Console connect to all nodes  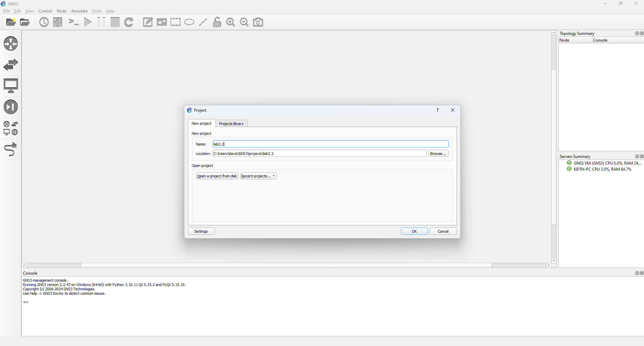click(x=73, y=22)
